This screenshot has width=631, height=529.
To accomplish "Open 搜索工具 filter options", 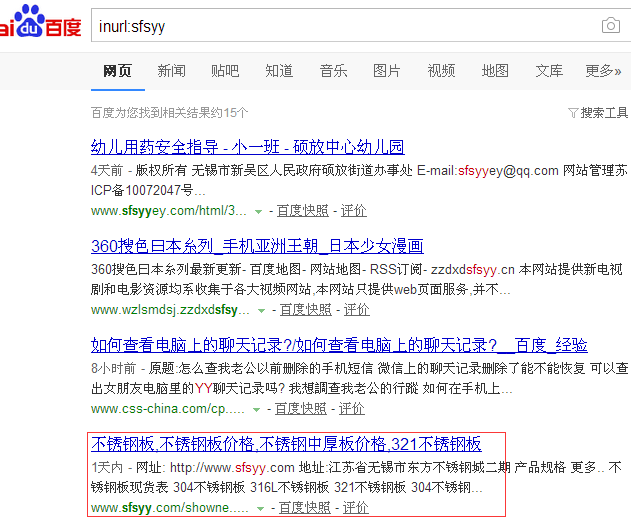I will pos(604,113).
